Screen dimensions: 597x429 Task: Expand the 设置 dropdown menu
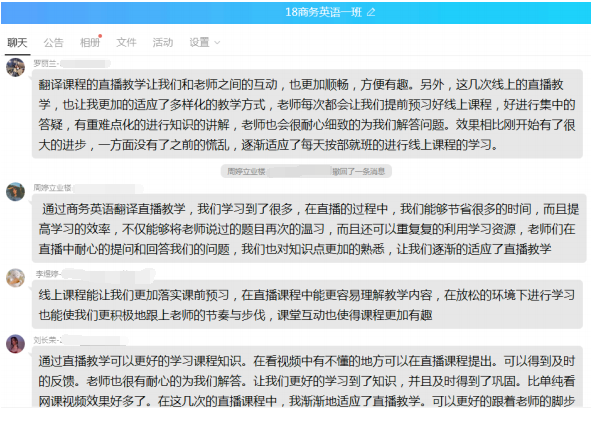pos(204,42)
